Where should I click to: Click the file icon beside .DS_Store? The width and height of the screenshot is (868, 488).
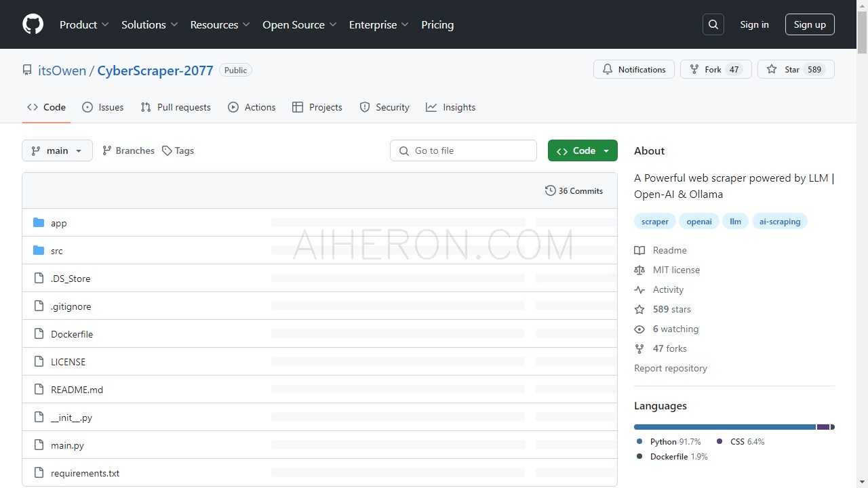pyautogui.click(x=39, y=278)
